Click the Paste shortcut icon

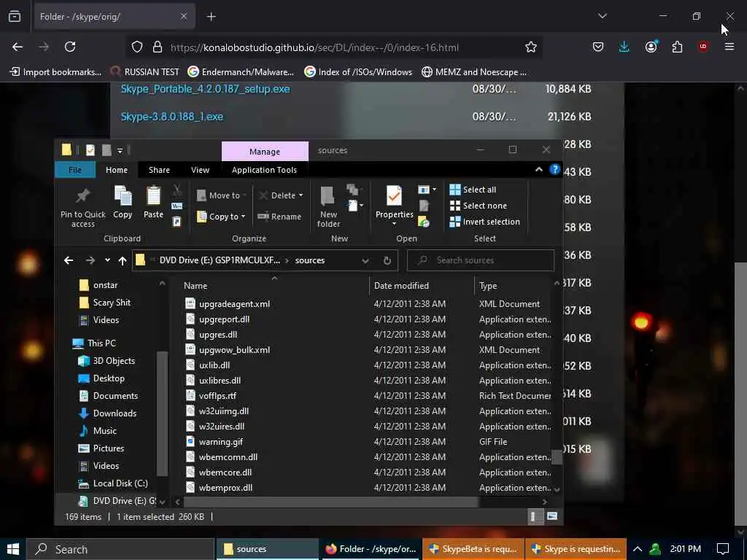click(x=177, y=222)
